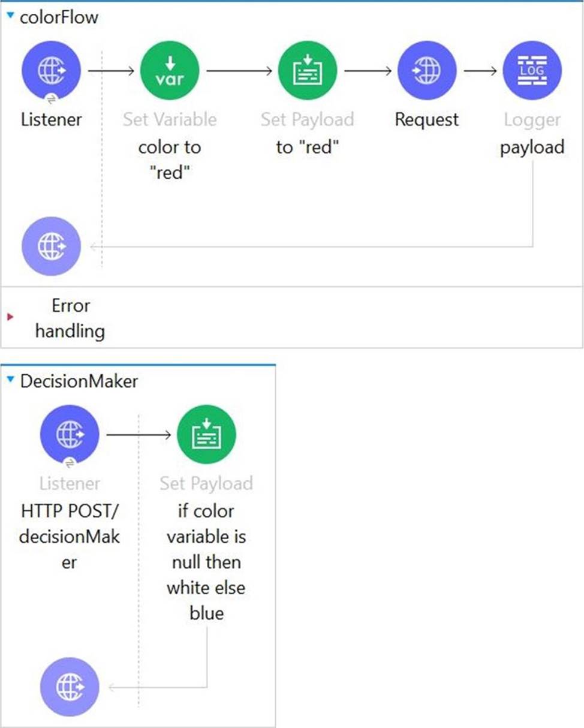Select the DecisionMaker HTTP Listener icon
This screenshot has height=728, width=584.
(70, 435)
